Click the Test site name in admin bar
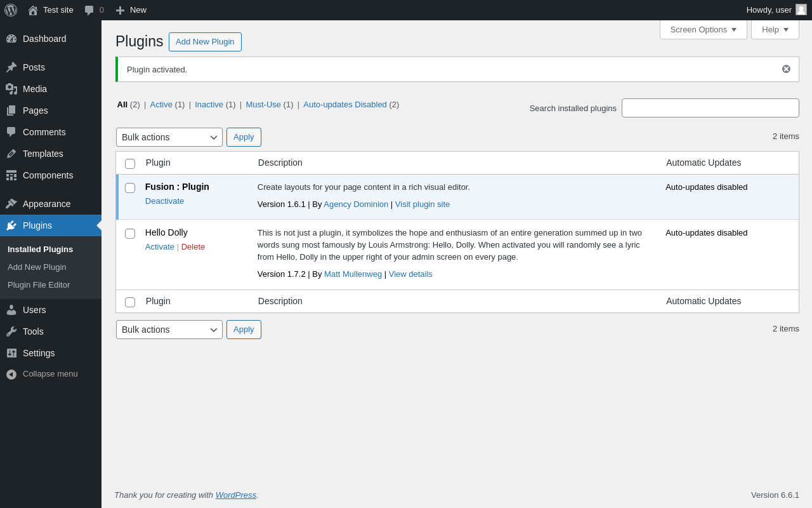812x508 pixels. tap(58, 10)
